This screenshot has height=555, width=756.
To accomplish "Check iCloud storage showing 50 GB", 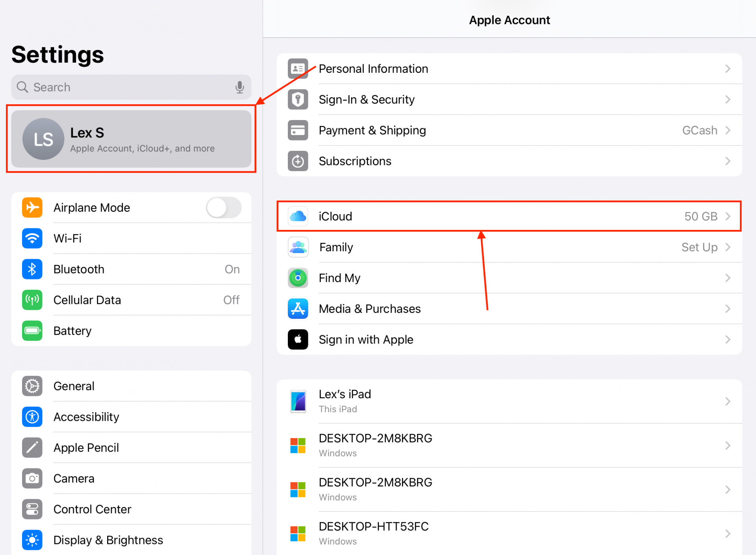I will click(701, 216).
